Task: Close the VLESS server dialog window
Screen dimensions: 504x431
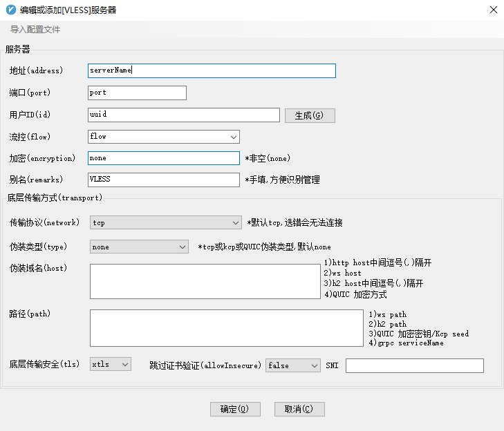Action: (x=493, y=10)
